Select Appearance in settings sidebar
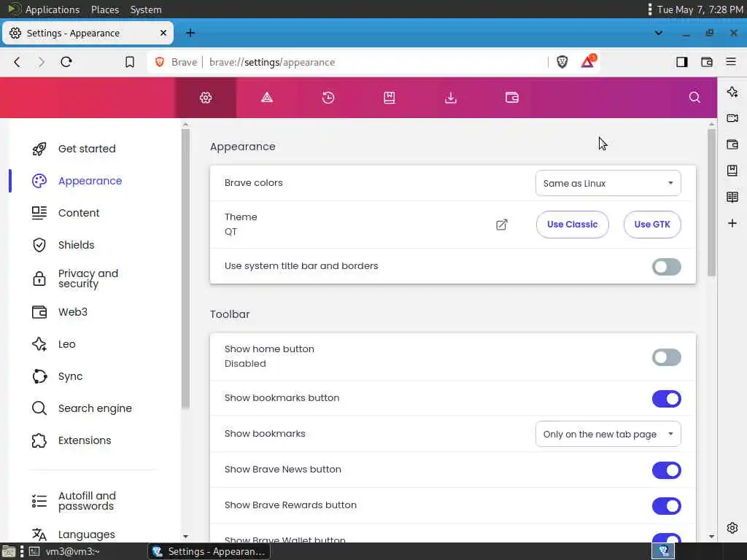The height and width of the screenshot is (560, 747). 90,181
